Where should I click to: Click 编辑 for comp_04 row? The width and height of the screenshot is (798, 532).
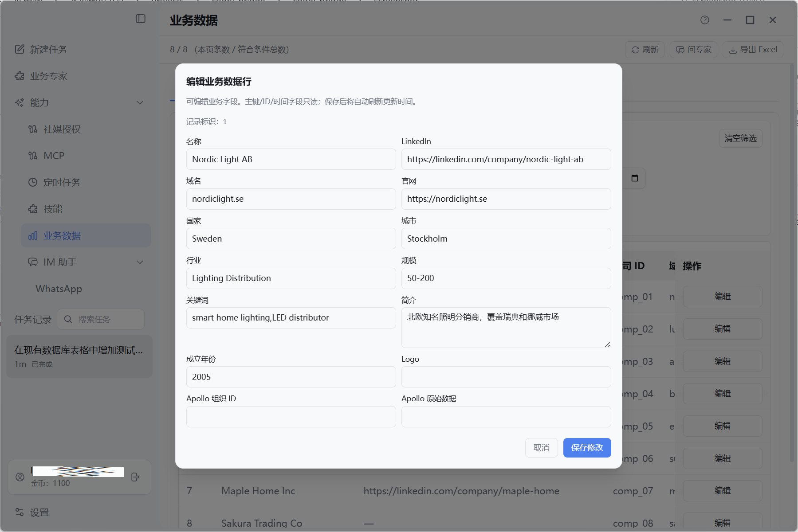pos(723,394)
